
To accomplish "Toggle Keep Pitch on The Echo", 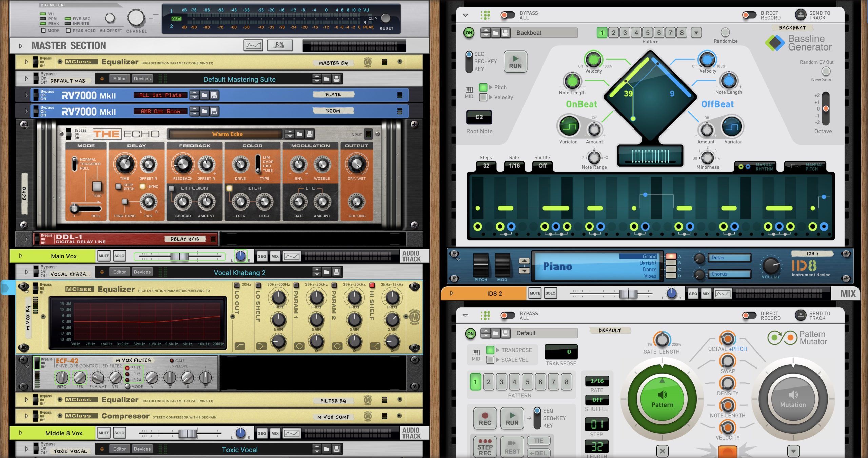I will click(x=118, y=186).
